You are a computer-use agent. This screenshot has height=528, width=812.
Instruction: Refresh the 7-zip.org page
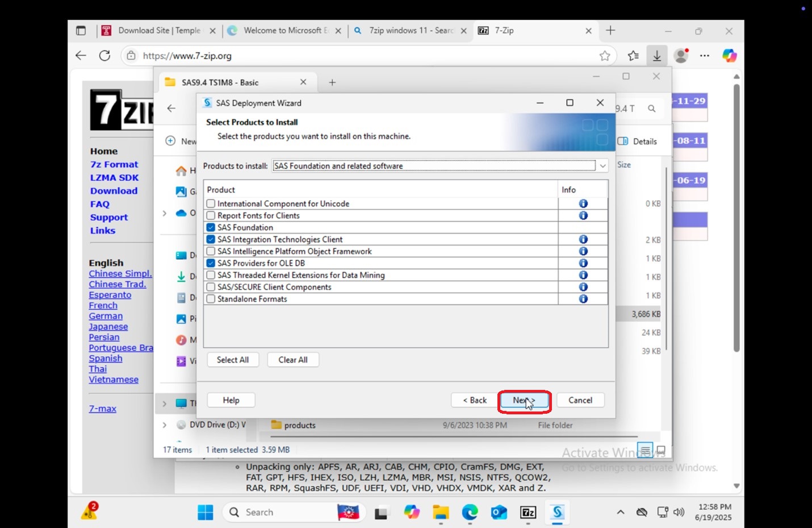point(104,56)
